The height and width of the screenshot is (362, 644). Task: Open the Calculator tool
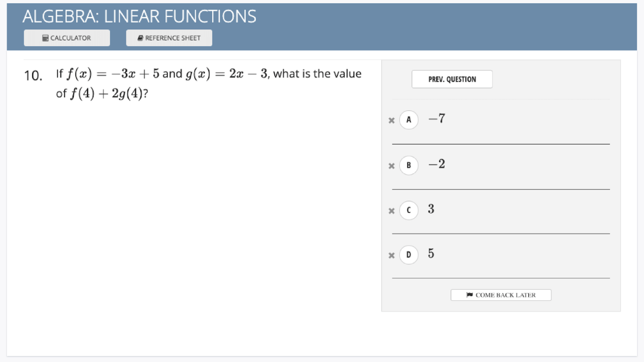point(67,38)
